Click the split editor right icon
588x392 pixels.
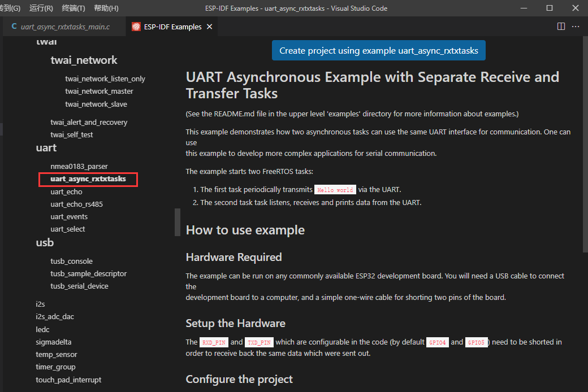point(561,26)
